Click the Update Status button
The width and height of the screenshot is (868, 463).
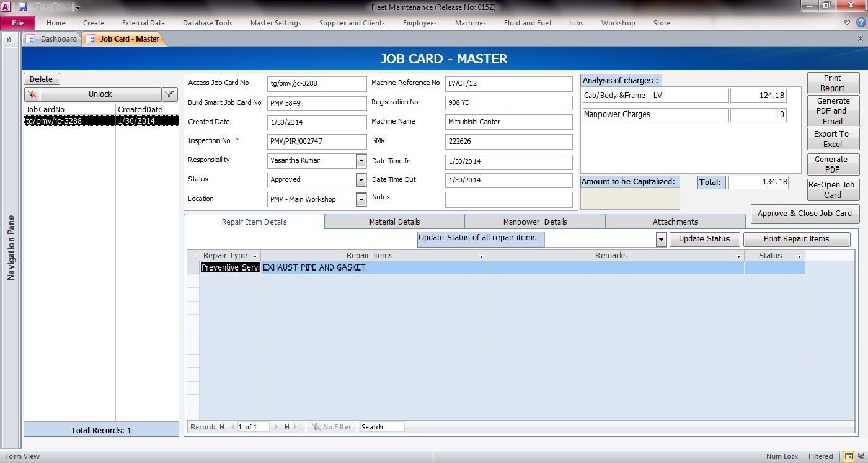tap(704, 239)
